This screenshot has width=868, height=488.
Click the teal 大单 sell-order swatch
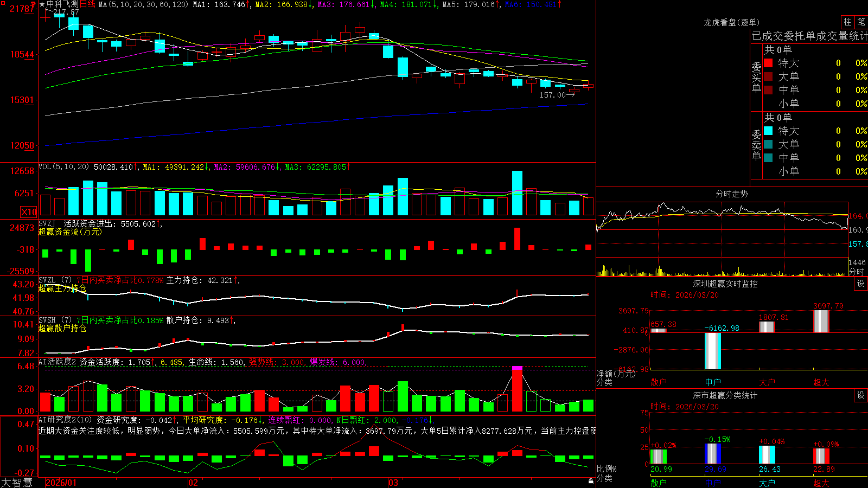(768, 144)
